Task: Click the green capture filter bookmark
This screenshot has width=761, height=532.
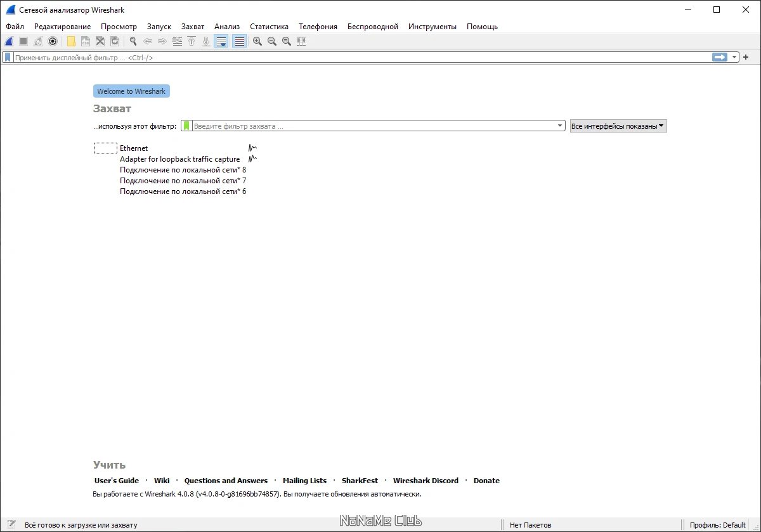Action: [186, 126]
